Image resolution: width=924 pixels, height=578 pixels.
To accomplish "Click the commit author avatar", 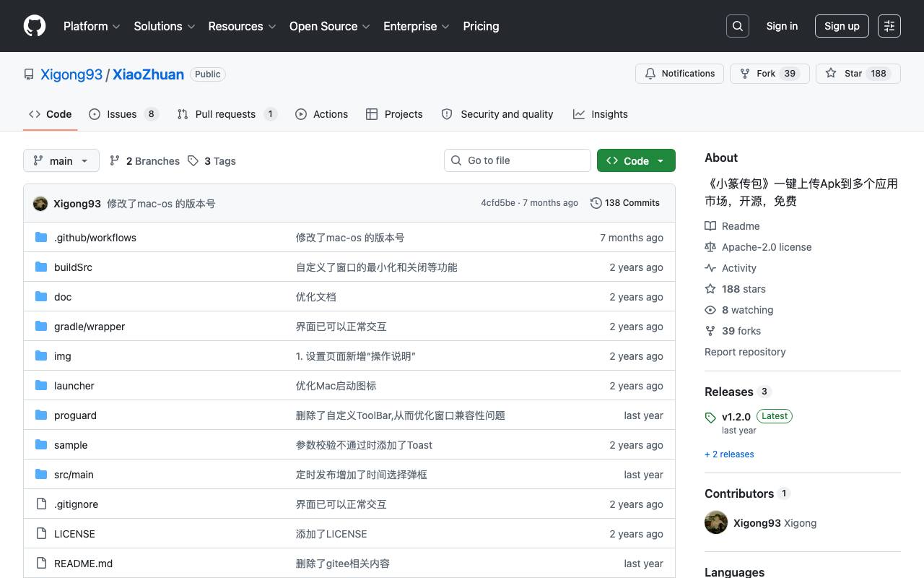I will click(40, 203).
